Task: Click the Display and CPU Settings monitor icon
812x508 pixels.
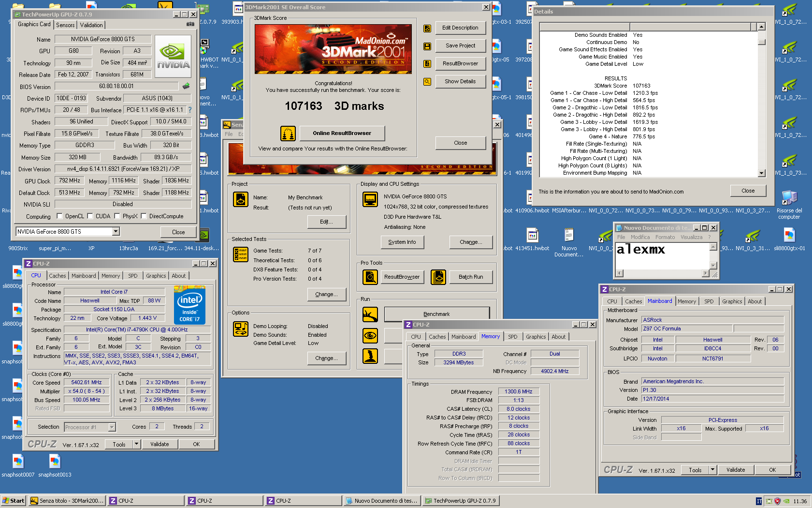Action: 370,199
